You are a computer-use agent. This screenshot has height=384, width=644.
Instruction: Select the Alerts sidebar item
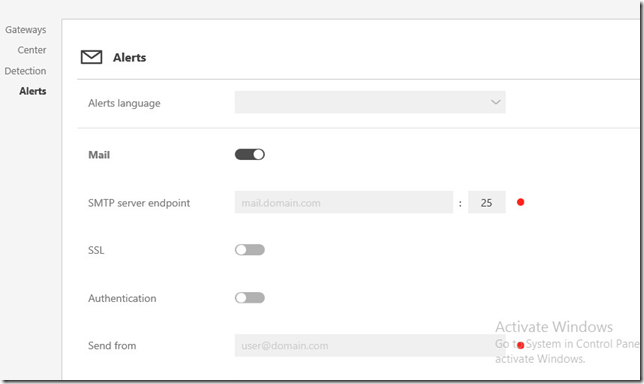(32, 91)
